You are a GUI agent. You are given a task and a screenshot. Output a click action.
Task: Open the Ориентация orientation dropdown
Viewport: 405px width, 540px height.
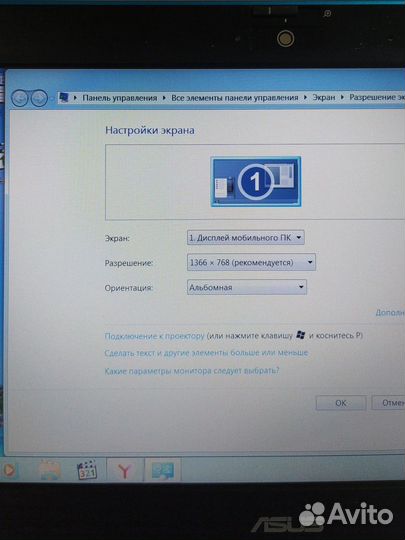click(247, 287)
